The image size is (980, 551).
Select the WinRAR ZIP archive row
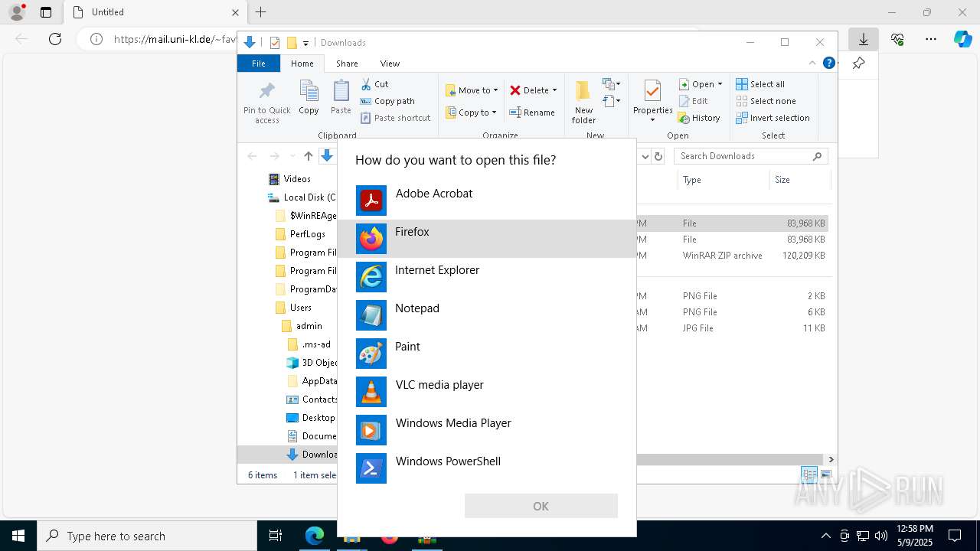732,256
